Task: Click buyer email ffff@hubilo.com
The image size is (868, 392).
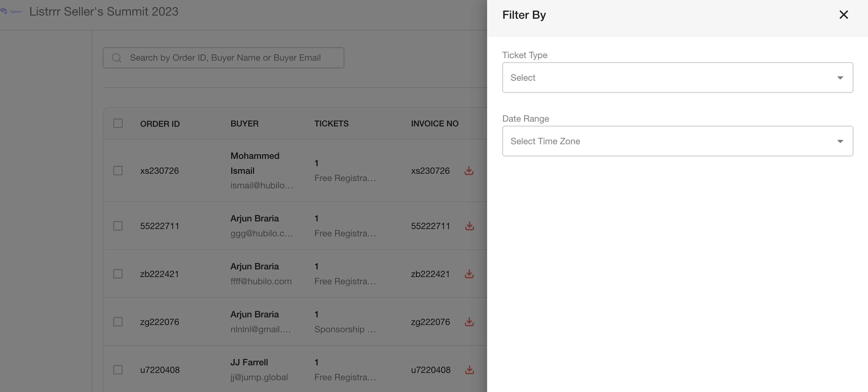Action: (x=261, y=281)
